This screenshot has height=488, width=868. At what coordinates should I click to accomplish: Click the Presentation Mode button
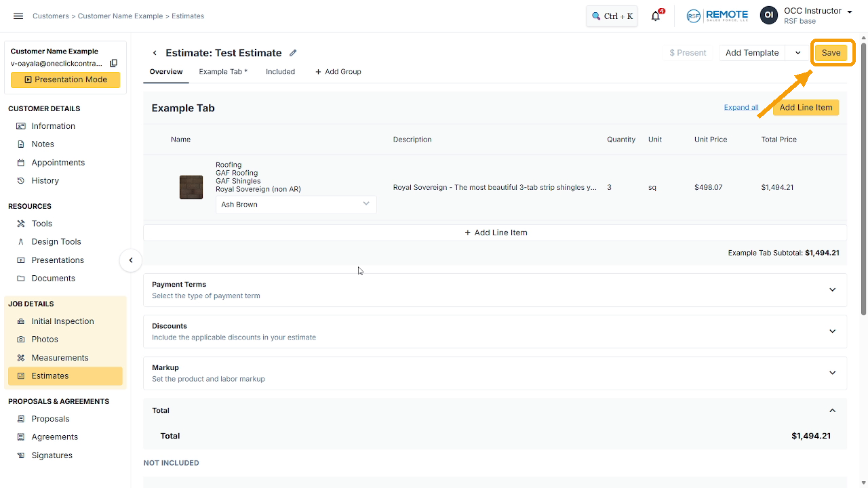65,79
